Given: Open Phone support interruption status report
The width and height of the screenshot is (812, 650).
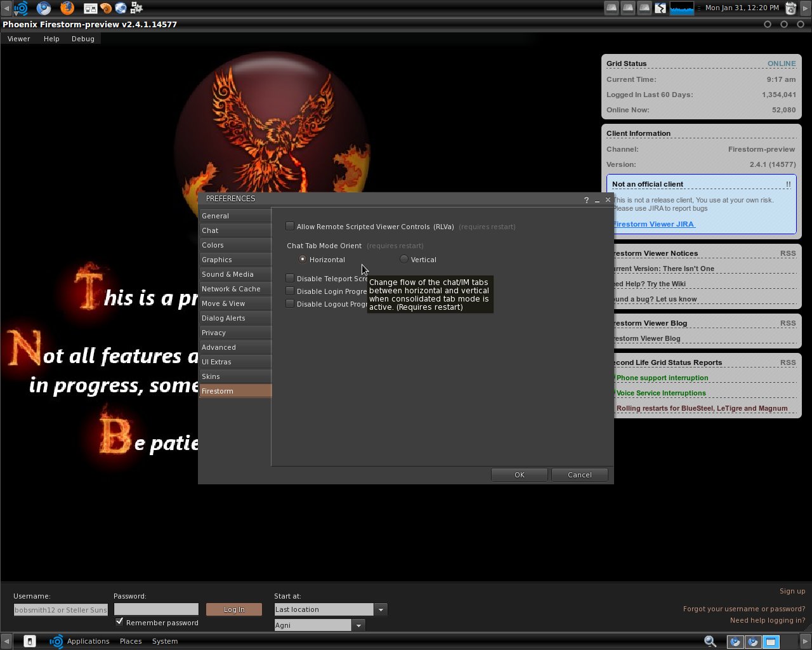Looking at the screenshot, I should (x=662, y=378).
